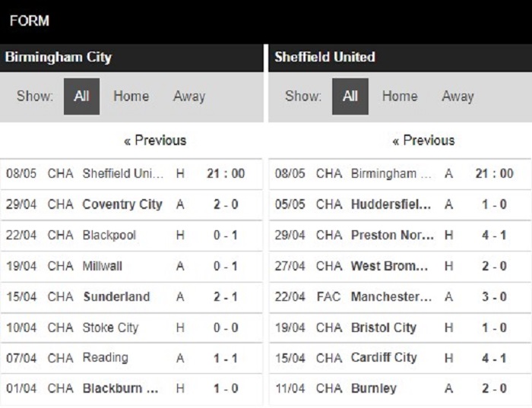The image size is (532, 408).
Task: Open the Millwall 0 - 1 match
Action: [x=131, y=266]
